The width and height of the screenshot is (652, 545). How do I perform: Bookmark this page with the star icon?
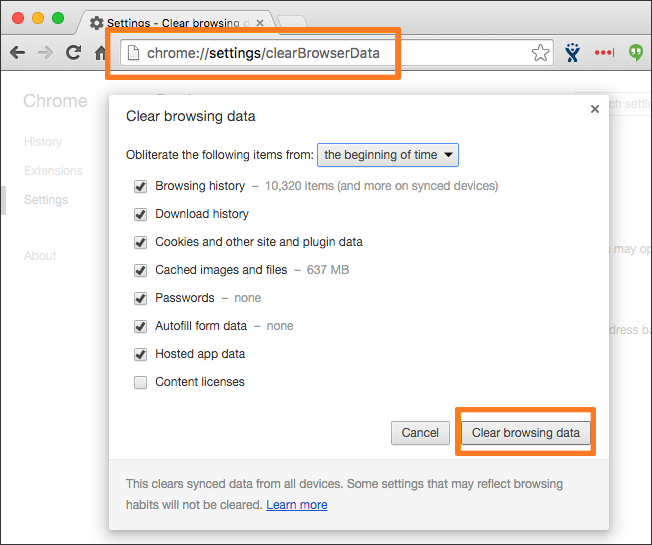540,53
